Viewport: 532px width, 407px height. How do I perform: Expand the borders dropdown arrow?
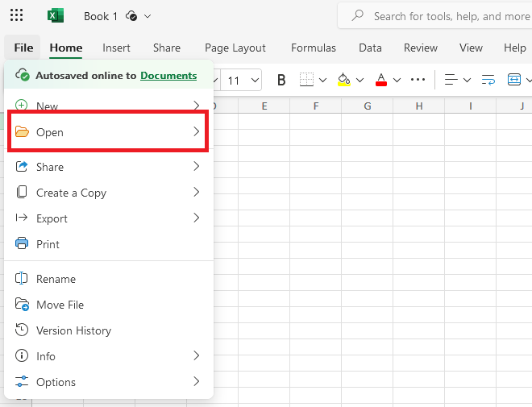[322, 81]
